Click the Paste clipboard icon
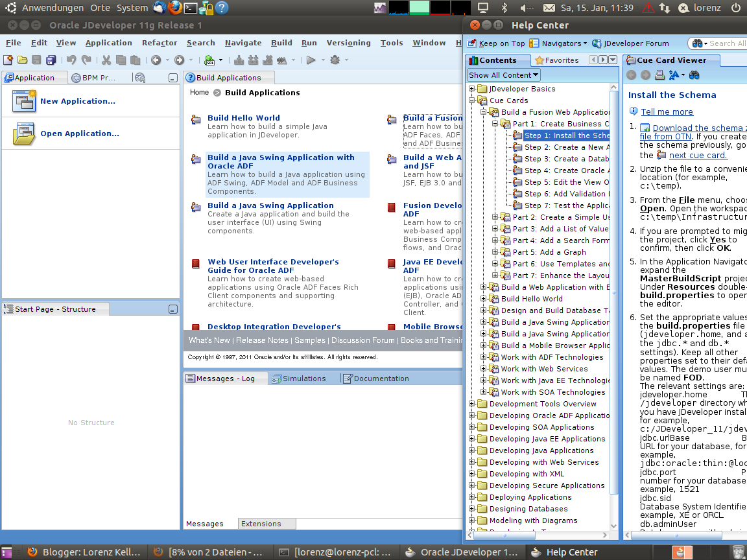The width and height of the screenshot is (747, 560). (136, 60)
